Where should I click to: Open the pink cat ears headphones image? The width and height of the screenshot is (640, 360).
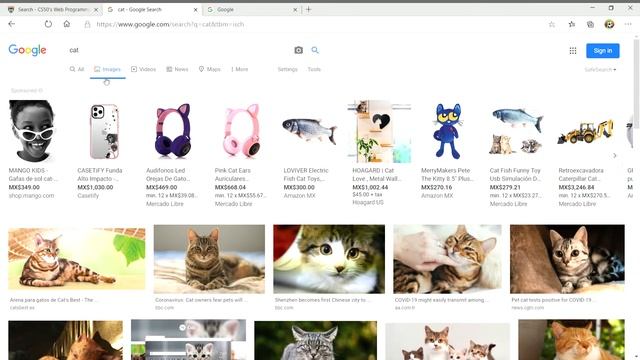(x=241, y=131)
